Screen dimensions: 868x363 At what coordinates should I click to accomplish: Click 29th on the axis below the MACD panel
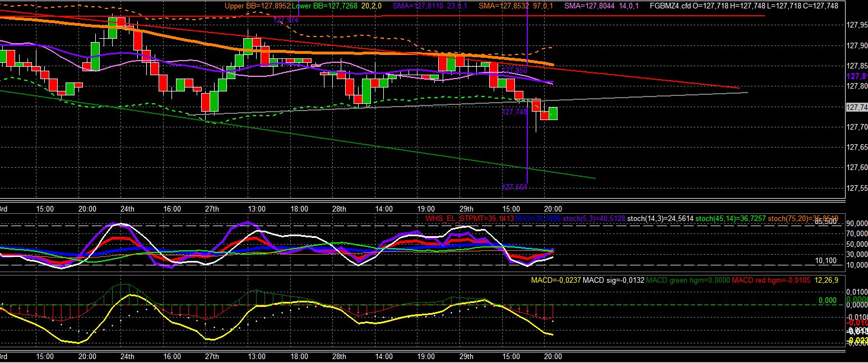466,356
